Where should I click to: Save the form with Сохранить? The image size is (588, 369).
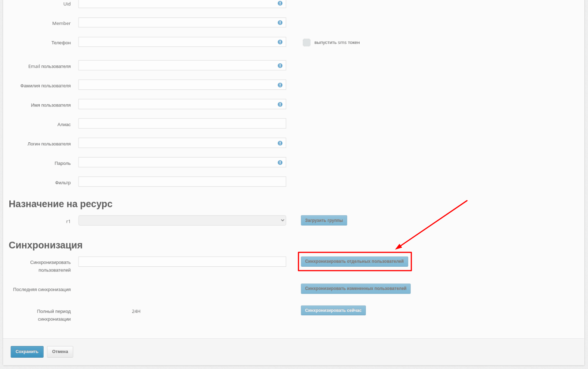click(27, 352)
